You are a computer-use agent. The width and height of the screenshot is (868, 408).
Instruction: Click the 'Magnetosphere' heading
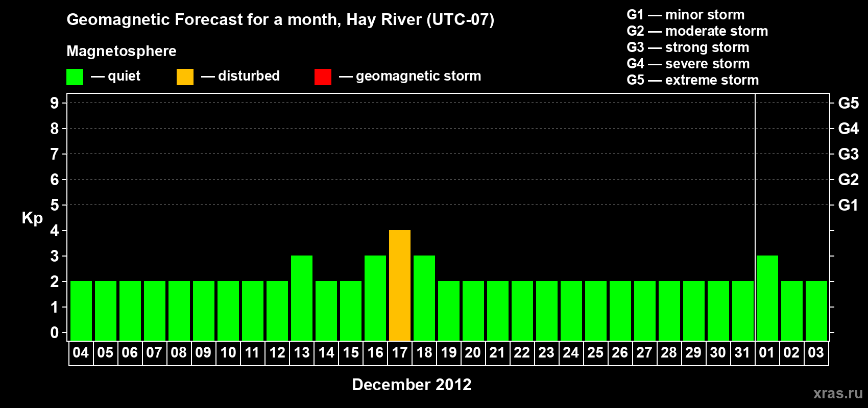(122, 51)
